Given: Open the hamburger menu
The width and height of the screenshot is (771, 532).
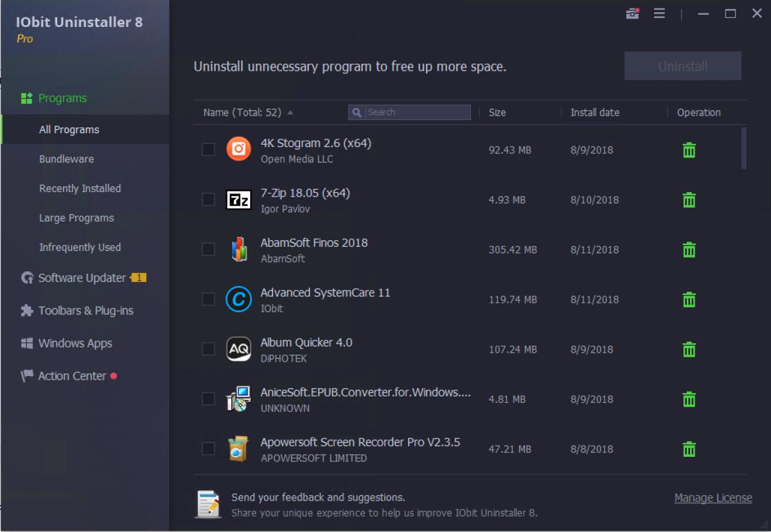Looking at the screenshot, I should (x=659, y=13).
